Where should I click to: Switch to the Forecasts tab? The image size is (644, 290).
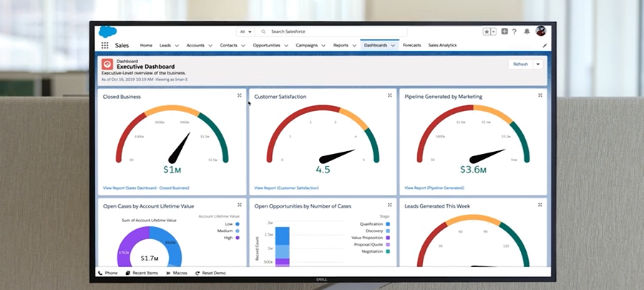click(x=411, y=45)
